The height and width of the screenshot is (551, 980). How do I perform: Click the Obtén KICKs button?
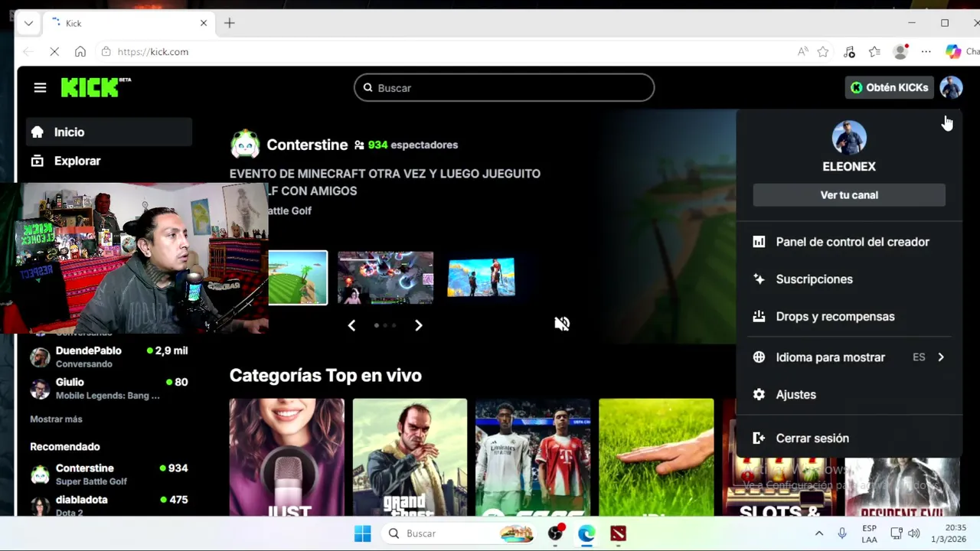(889, 87)
